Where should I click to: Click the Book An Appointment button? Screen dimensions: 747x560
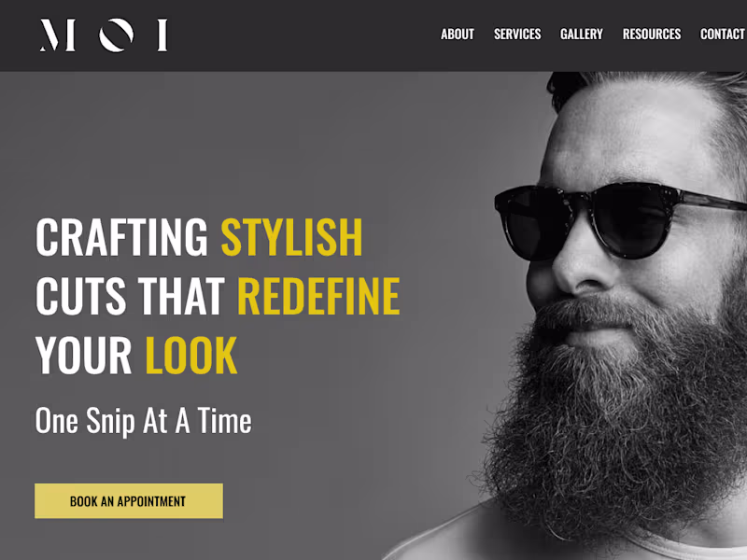pos(129,501)
